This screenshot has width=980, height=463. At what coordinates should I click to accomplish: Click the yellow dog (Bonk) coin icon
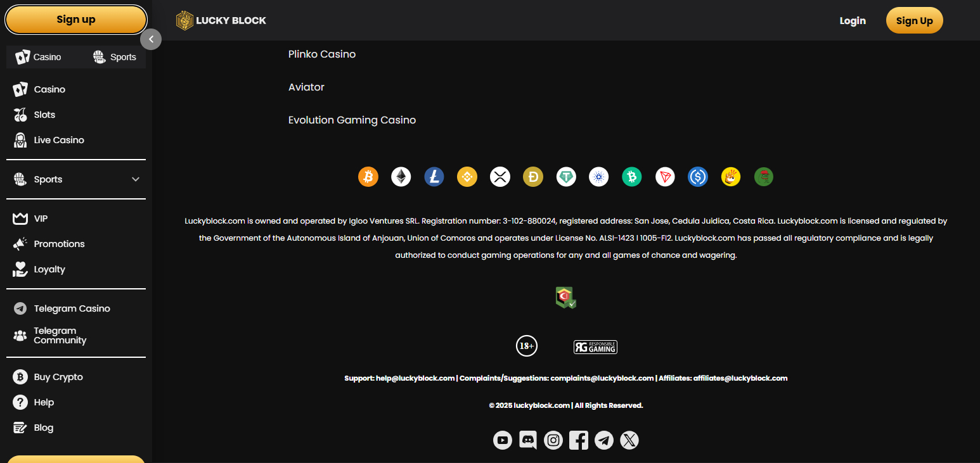(x=731, y=177)
